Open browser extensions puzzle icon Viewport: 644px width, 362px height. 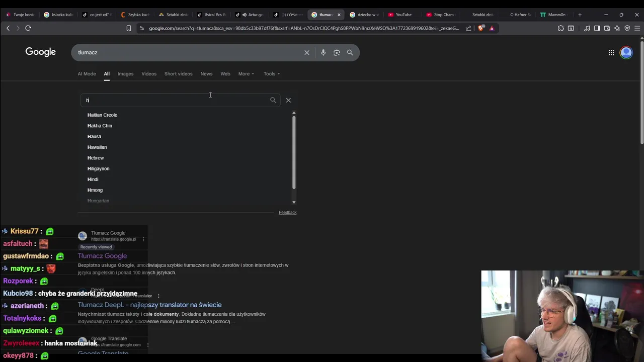coord(561,28)
